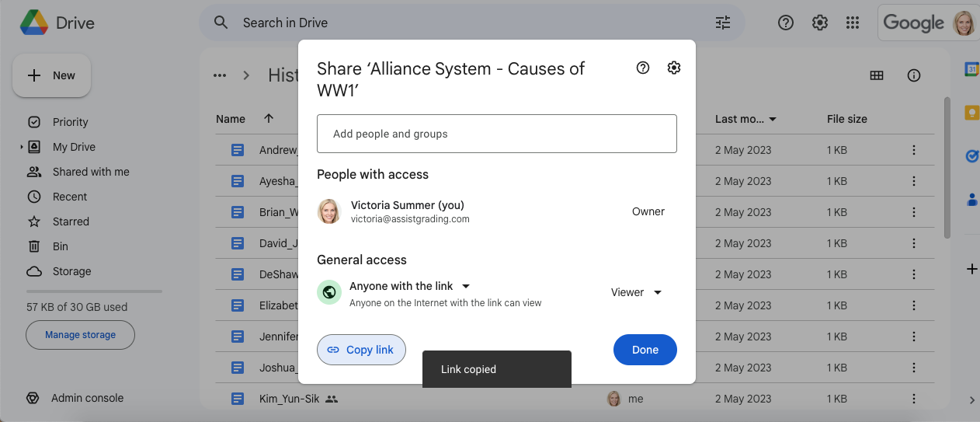The height and width of the screenshot is (422, 980).
Task: Expand the Viewer role dropdown
Action: [x=636, y=292]
